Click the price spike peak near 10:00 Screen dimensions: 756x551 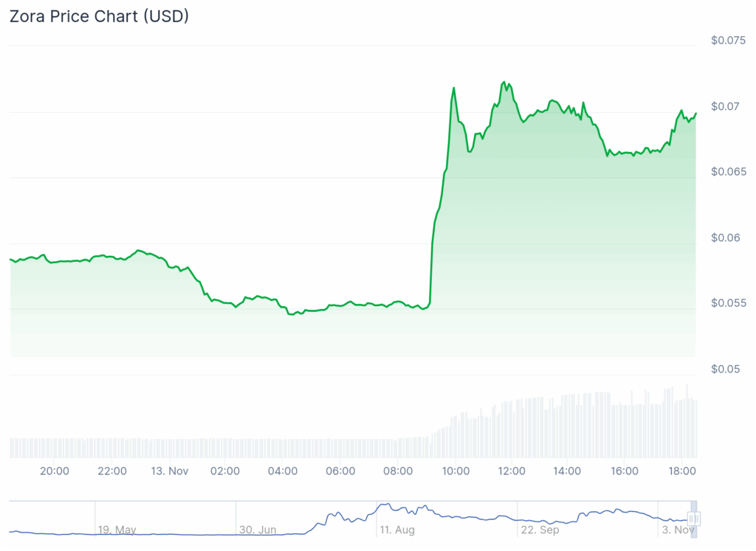coord(453,88)
